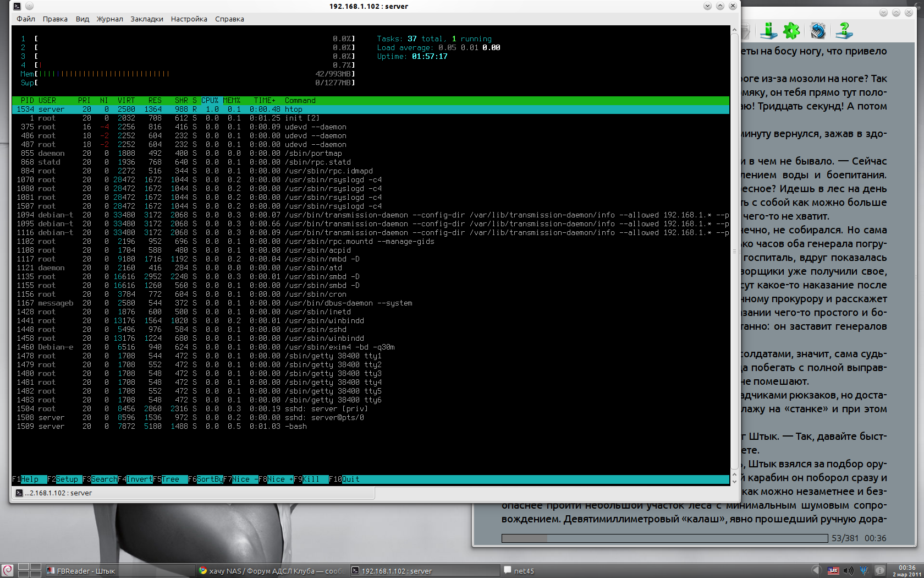Open book info in FBReader toolbar
Screen dimensions: 924x578
coord(768,31)
